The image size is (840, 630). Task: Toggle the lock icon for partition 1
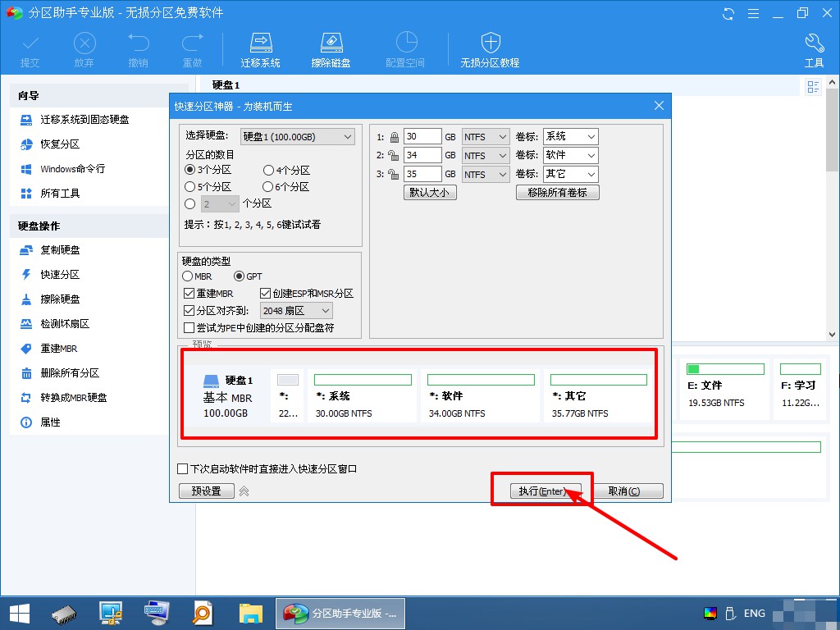395,137
